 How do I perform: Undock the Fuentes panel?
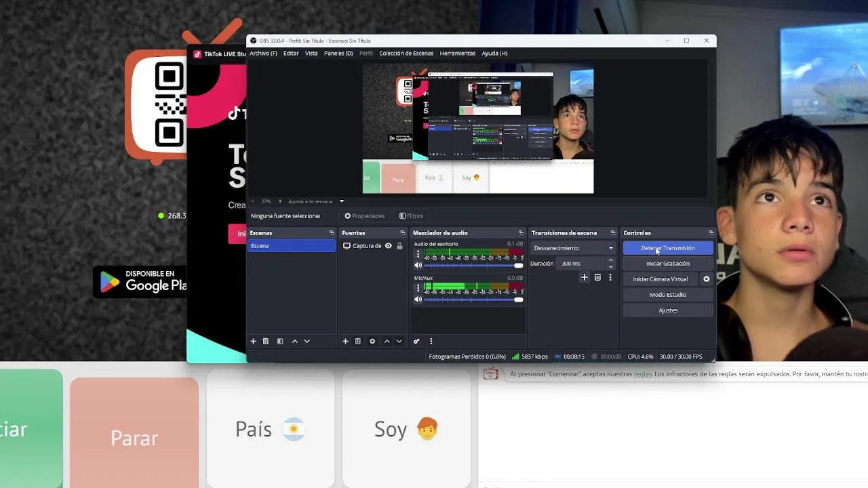click(402, 233)
